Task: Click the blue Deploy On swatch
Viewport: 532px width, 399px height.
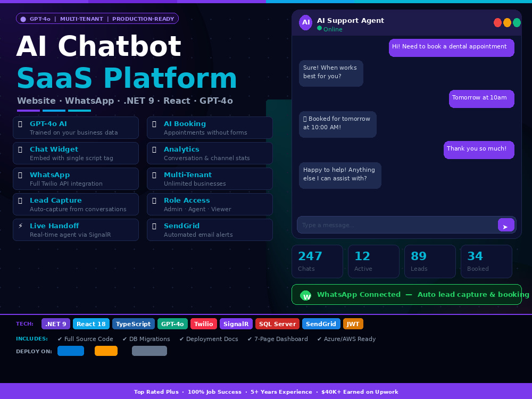Action: (71, 351)
